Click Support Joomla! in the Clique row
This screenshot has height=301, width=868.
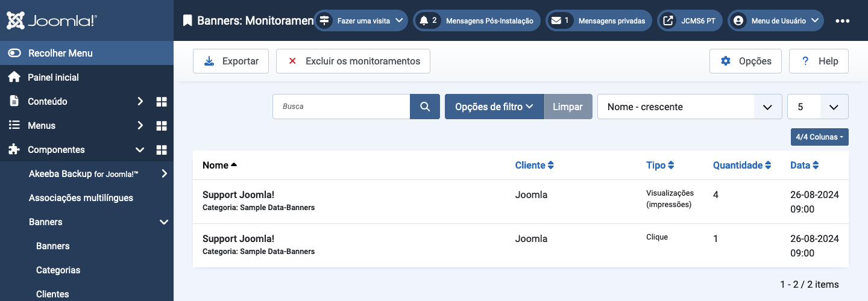click(238, 238)
